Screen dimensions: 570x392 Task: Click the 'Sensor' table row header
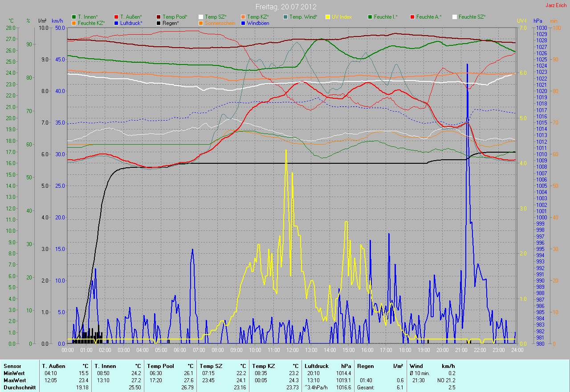coord(12,366)
